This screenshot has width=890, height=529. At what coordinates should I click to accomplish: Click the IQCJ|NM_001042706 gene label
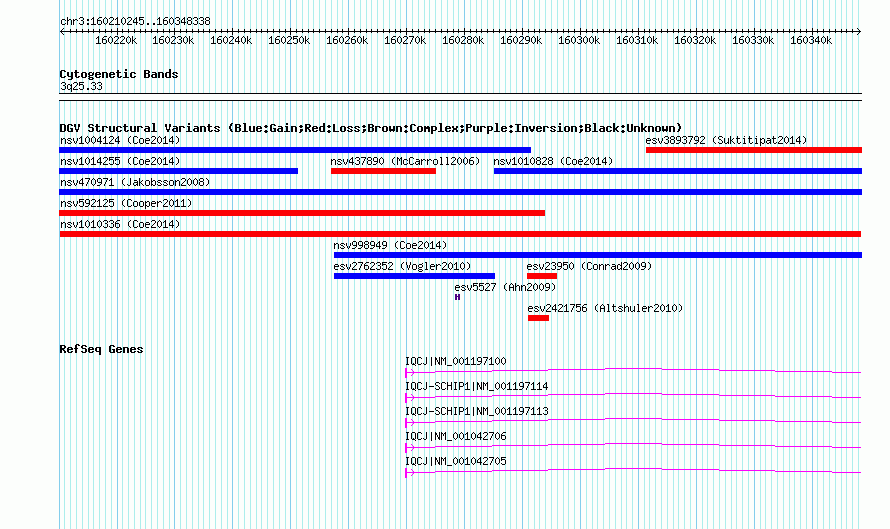[x=456, y=436]
